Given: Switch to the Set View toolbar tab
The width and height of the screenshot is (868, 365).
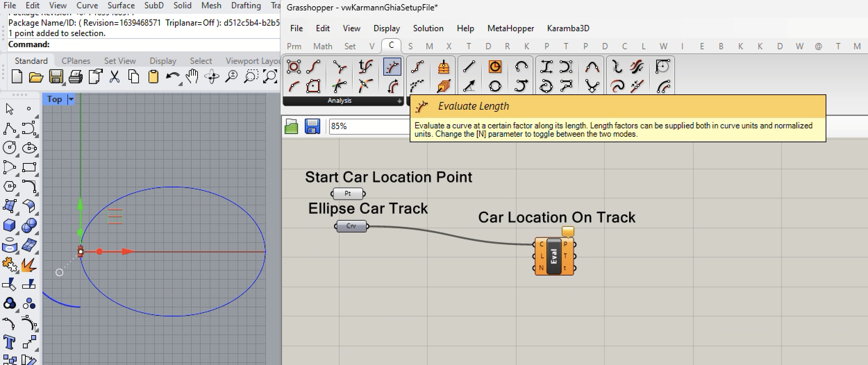Looking at the screenshot, I should pos(120,61).
